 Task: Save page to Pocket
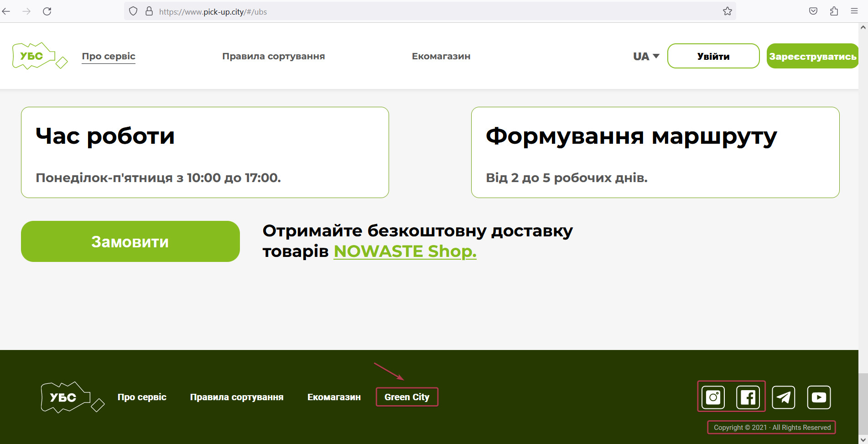click(813, 11)
